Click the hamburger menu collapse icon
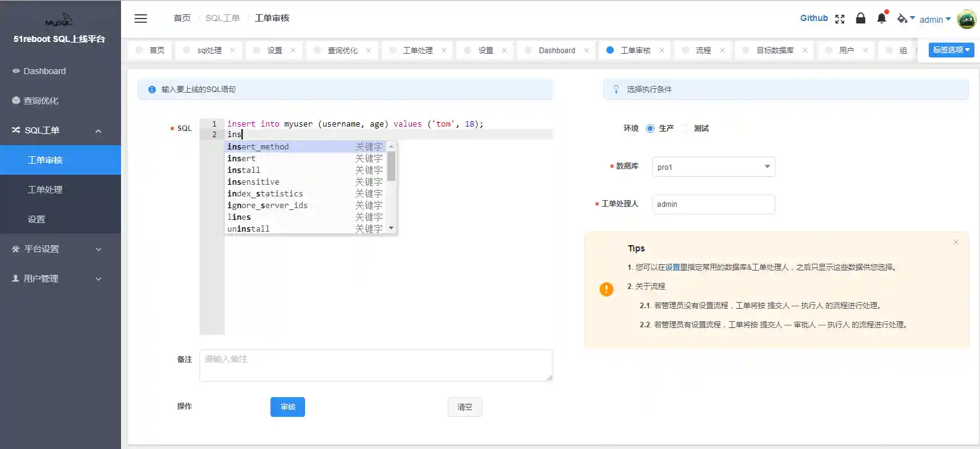 point(141,19)
